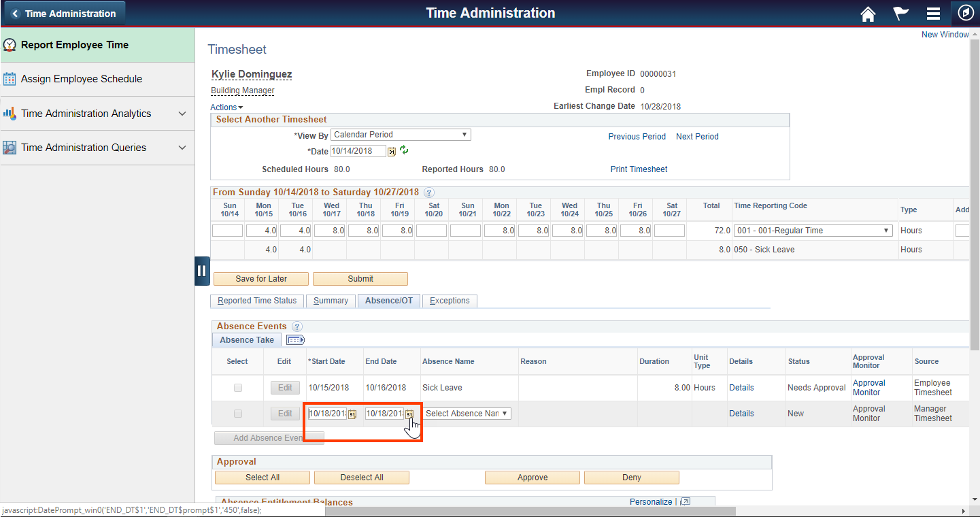This screenshot has height=517, width=980.
Task: Open the View By Calendar Period dropdown
Action: pos(400,134)
